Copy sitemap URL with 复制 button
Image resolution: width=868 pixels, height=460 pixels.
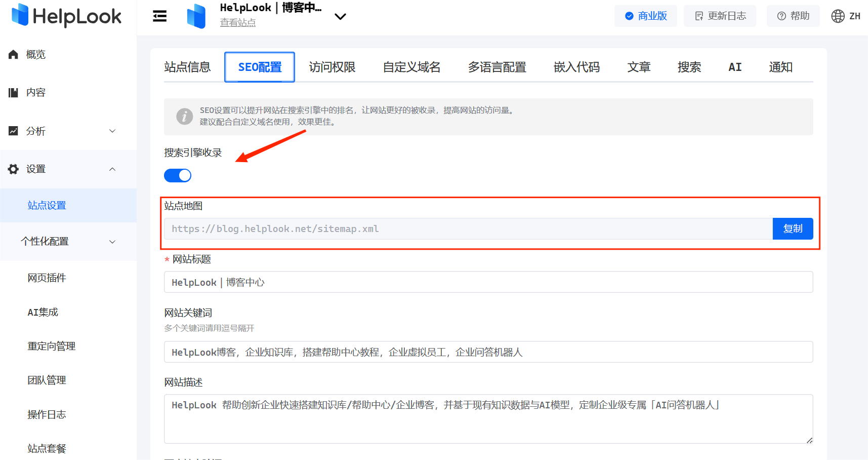coord(793,228)
